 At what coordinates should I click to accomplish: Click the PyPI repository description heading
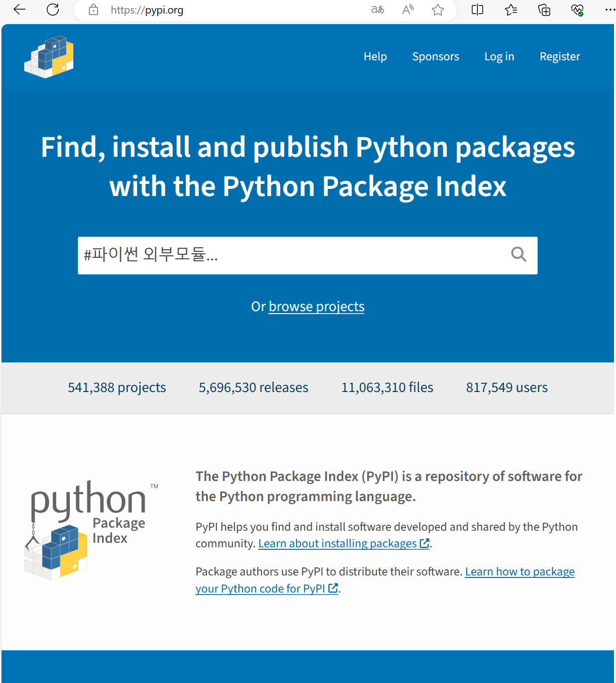[389, 486]
